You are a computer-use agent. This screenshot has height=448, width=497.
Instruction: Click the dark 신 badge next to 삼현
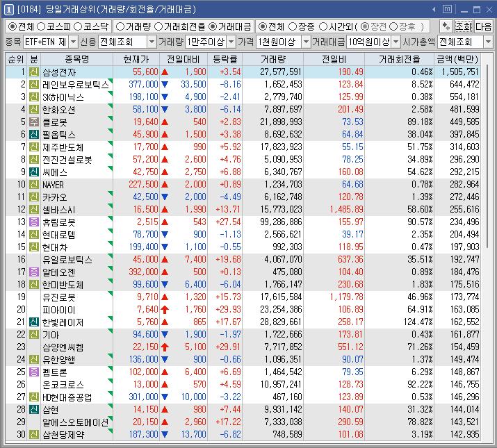point(34,409)
